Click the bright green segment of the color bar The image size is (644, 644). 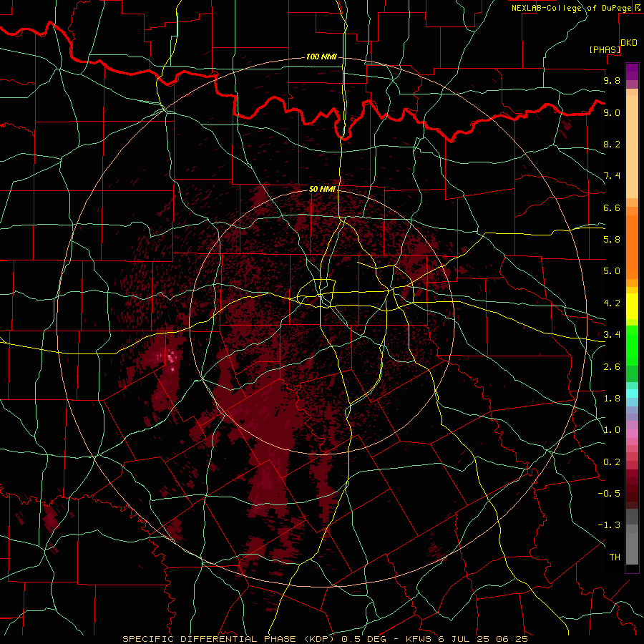click(632, 346)
